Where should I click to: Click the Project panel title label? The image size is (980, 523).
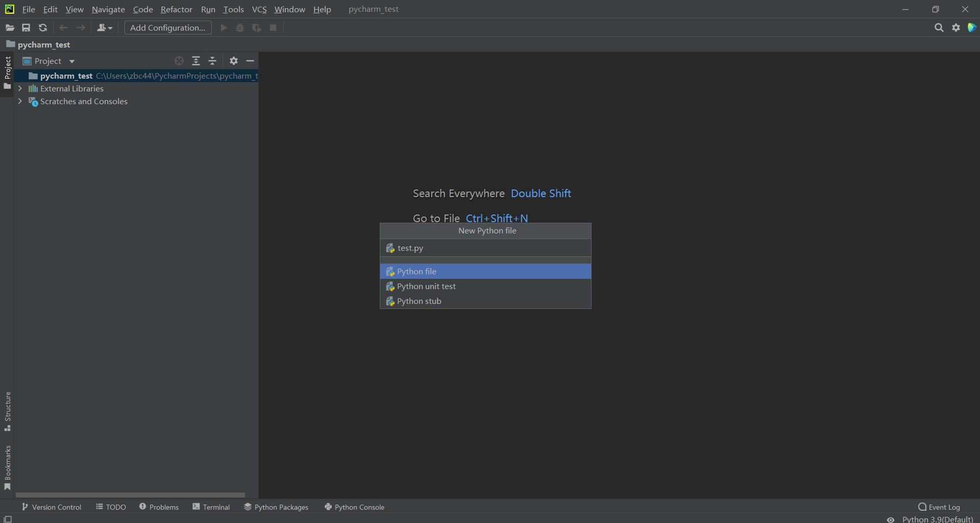click(48, 61)
